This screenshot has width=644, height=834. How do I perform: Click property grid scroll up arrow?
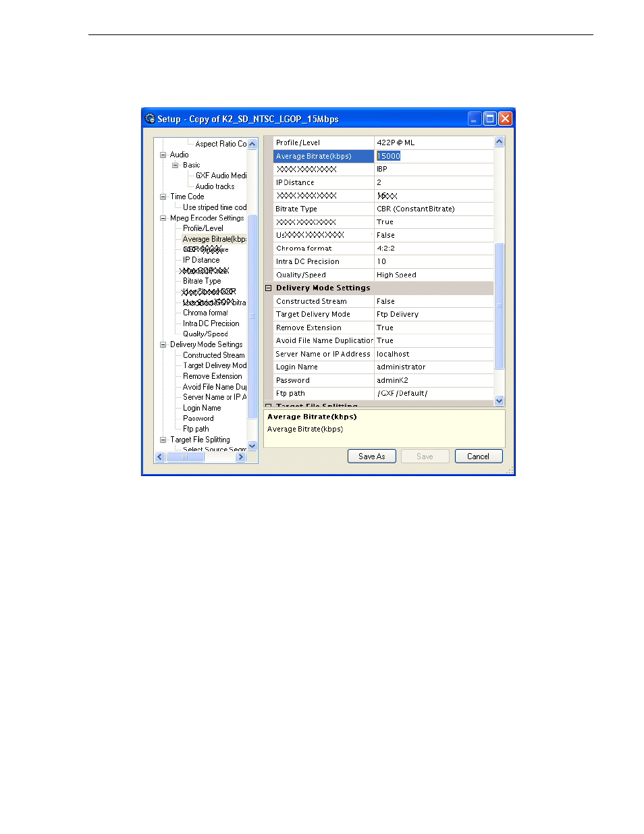click(500, 142)
